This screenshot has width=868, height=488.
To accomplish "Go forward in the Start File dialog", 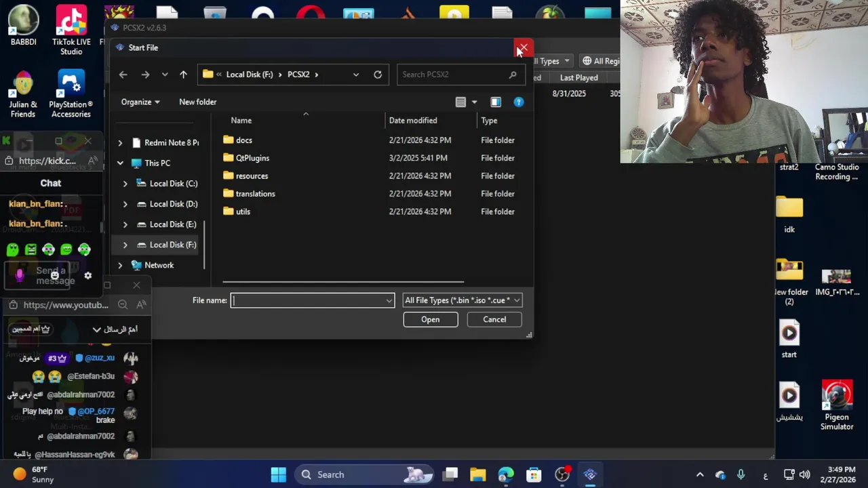I will (x=145, y=75).
